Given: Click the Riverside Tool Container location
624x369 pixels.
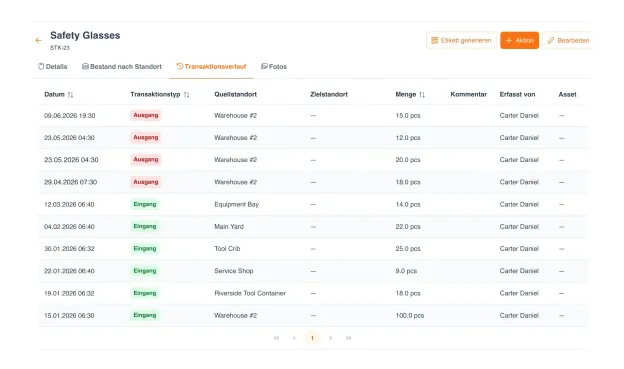Looking at the screenshot, I should (250, 293).
